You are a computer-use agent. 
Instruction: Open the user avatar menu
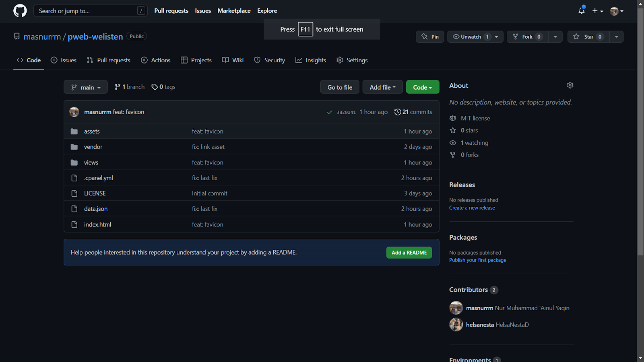(617, 11)
